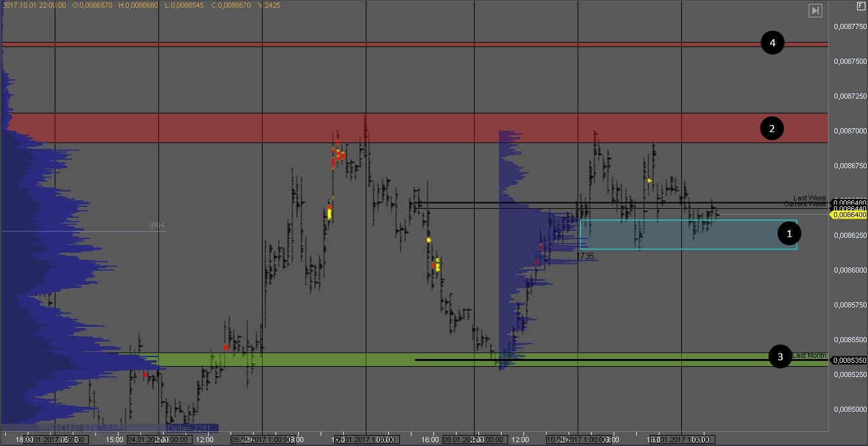The width and height of the screenshot is (868, 446).
Task: Click the 09.01.2017 date marker on time axis
Action: 473,440
